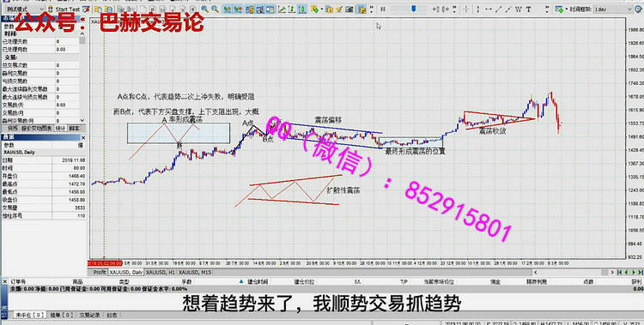The image size is (644, 325).
Task: Switch to the XAUUSD, M15 chart tab
Action: [195, 272]
